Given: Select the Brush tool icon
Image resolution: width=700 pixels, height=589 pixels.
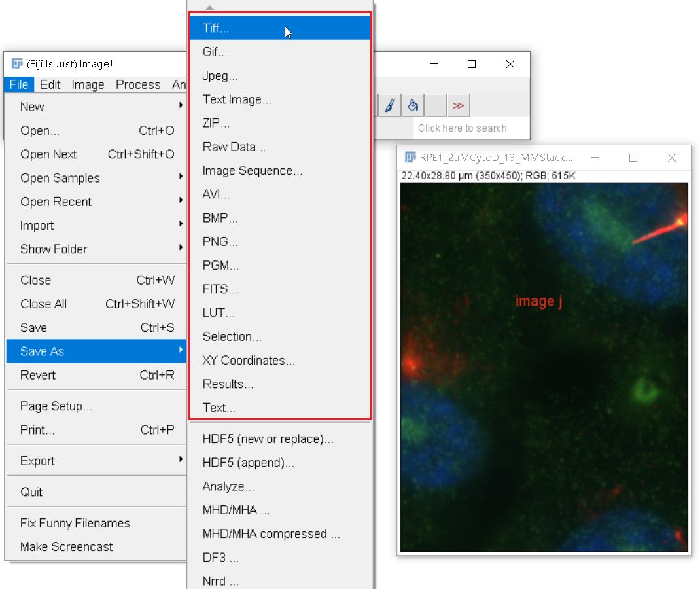Looking at the screenshot, I should [390, 106].
